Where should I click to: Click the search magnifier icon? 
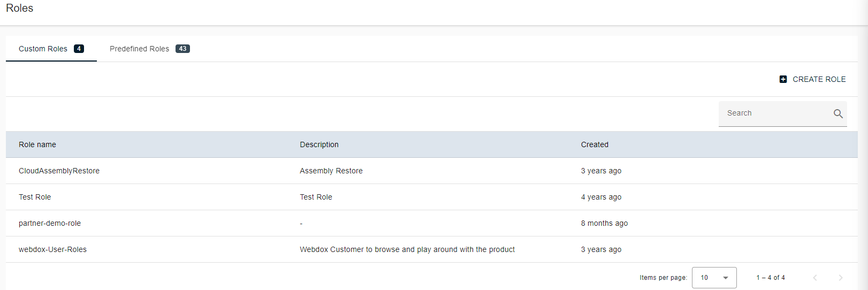pyautogui.click(x=838, y=113)
